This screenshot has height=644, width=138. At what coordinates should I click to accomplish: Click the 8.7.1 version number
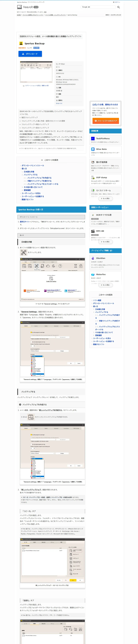[x=58, y=67]
